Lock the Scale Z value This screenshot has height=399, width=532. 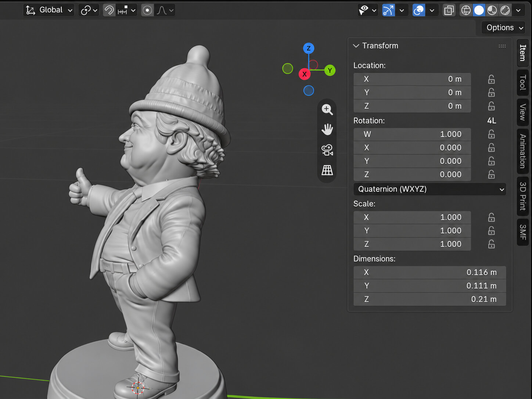pos(491,244)
